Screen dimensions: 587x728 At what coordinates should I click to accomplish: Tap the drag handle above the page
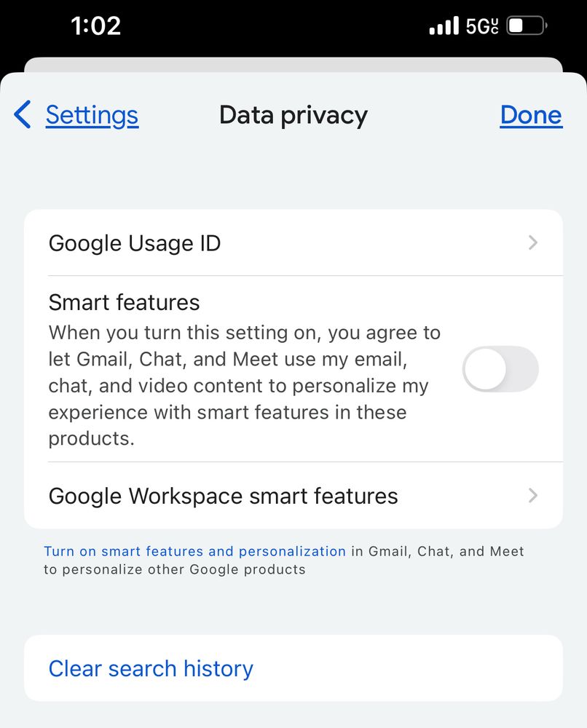coord(293,66)
